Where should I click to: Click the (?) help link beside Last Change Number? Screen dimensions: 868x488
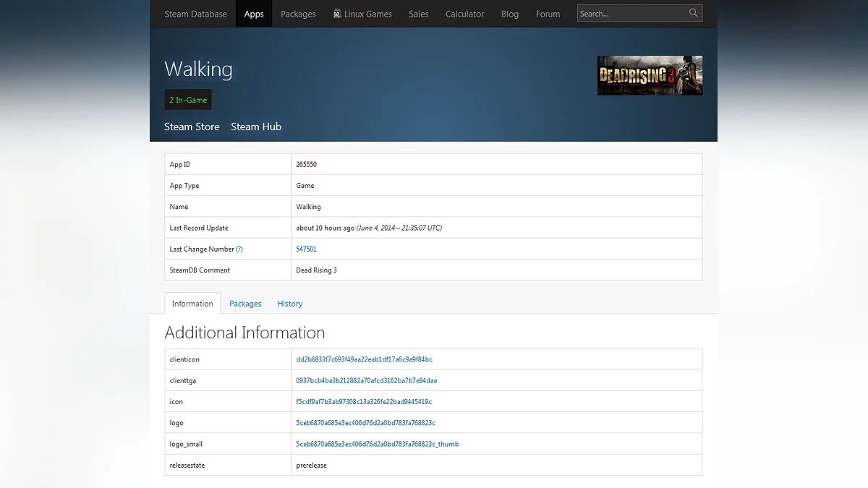coord(239,249)
